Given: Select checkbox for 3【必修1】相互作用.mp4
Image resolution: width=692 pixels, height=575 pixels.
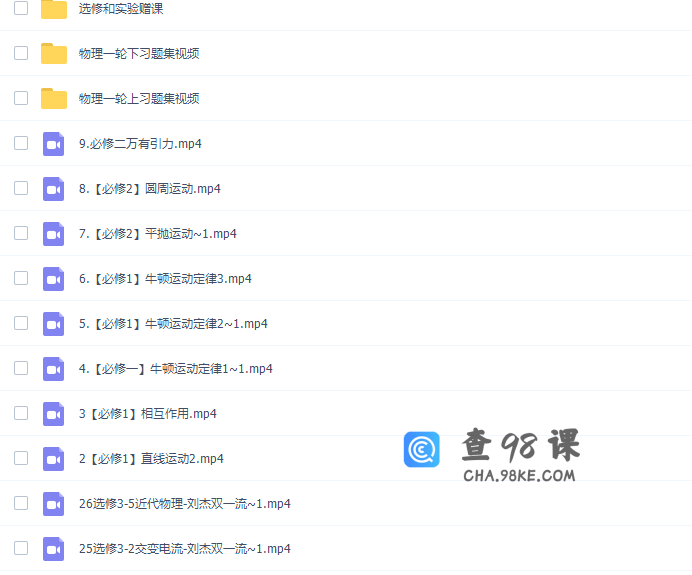Looking at the screenshot, I should [21, 413].
